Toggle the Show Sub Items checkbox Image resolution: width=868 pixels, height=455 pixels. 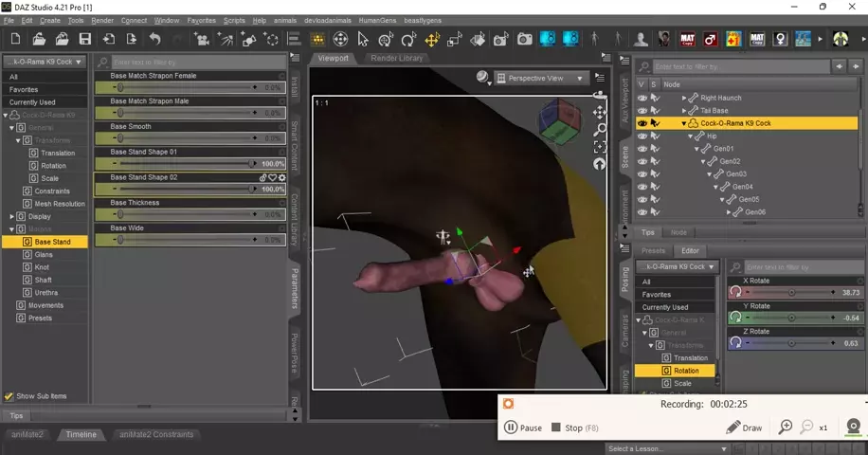coord(9,396)
